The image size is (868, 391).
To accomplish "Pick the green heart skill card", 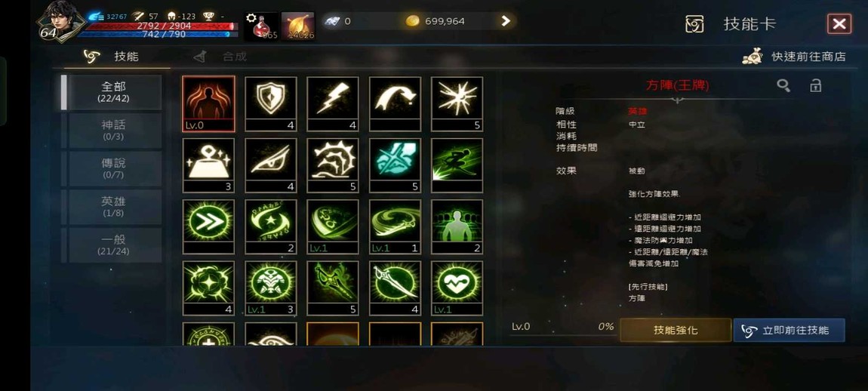I will pos(457,288).
